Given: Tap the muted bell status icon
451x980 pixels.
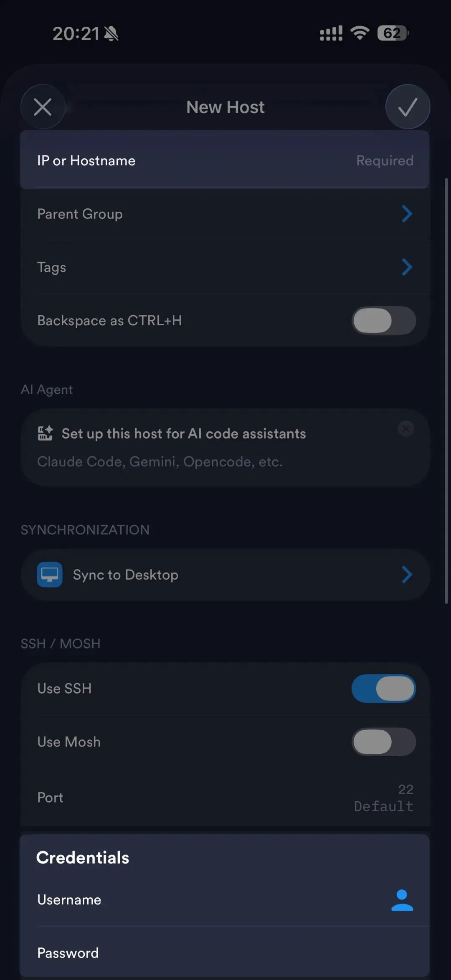Looking at the screenshot, I should point(111,34).
